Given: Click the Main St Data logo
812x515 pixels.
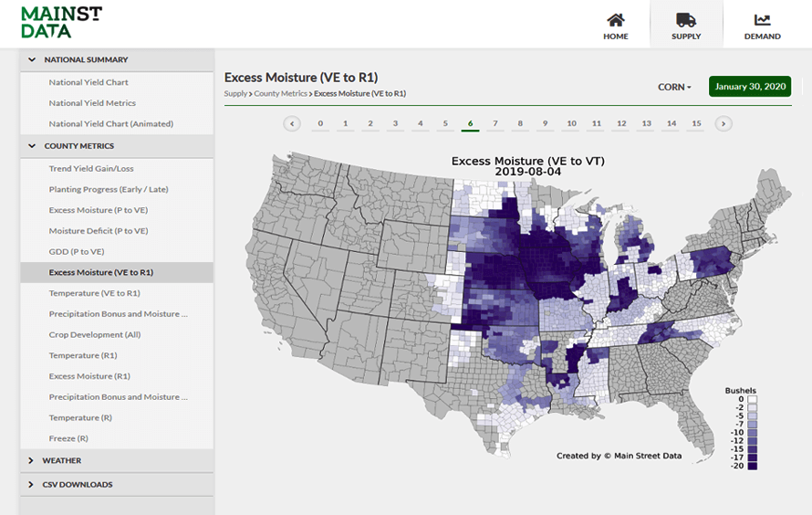Looking at the screenshot, I should coord(61,23).
